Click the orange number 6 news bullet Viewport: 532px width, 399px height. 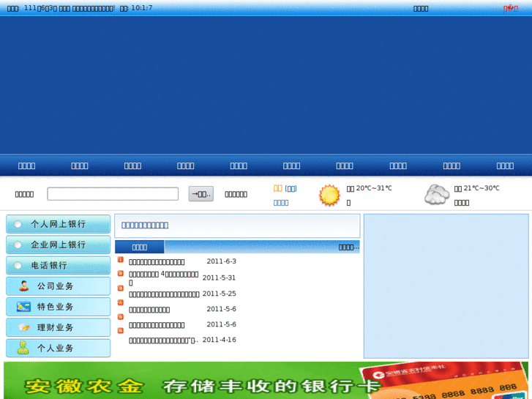point(121,330)
